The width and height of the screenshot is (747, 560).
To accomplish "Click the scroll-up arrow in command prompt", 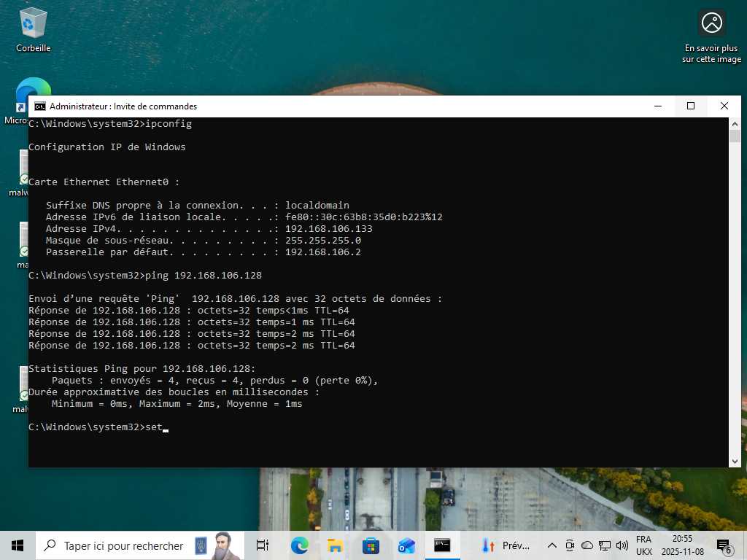I will 735,124.
